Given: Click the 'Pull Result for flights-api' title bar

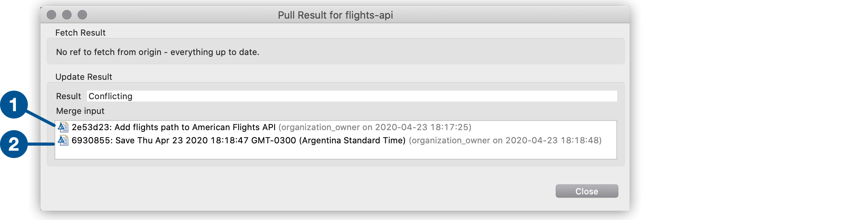Looking at the screenshot, I should [x=335, y=15].
